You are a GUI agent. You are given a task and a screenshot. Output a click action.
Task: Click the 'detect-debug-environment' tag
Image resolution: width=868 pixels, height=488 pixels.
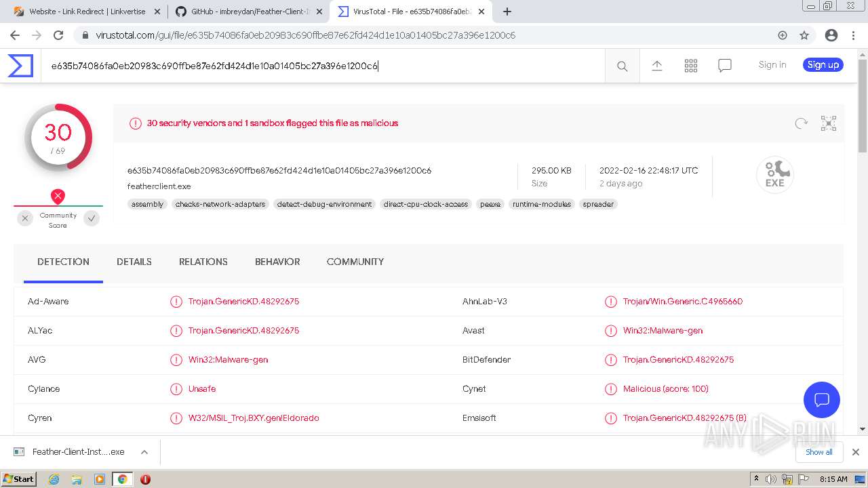325,204
